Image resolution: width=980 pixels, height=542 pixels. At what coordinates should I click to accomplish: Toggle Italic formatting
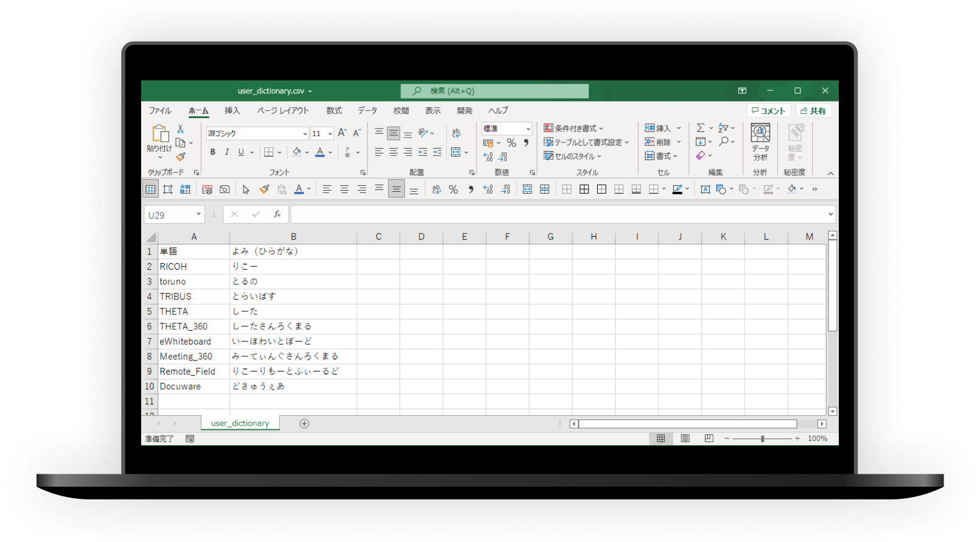coord(227,152)
